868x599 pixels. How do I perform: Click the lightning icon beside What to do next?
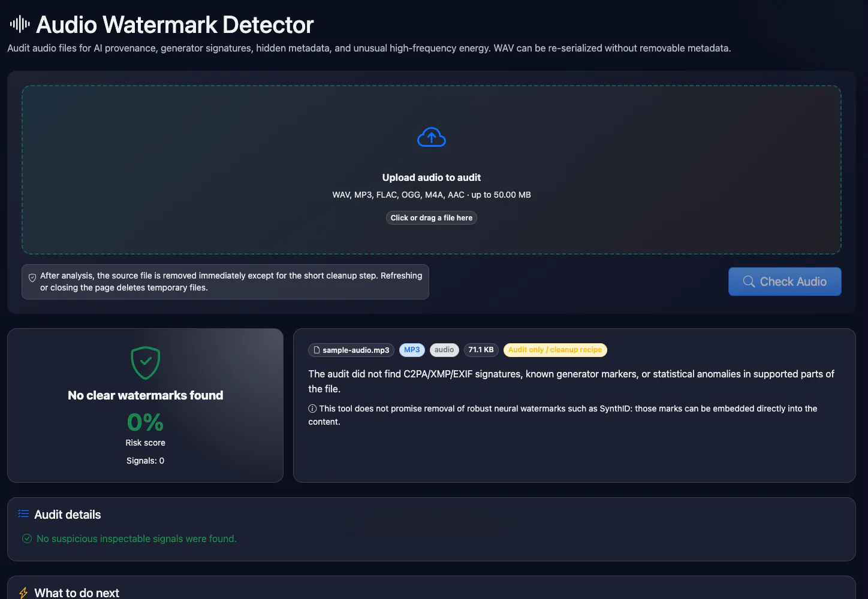point(23,593)
